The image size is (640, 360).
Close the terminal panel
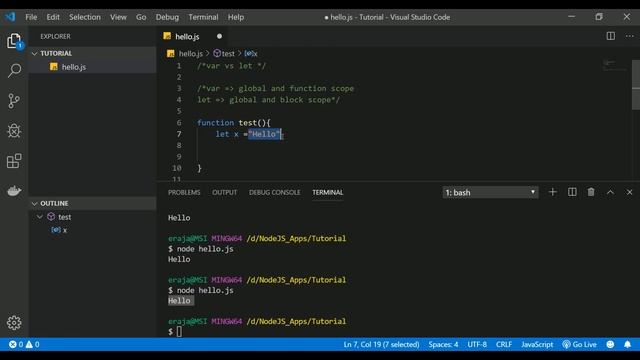(629, 192)
